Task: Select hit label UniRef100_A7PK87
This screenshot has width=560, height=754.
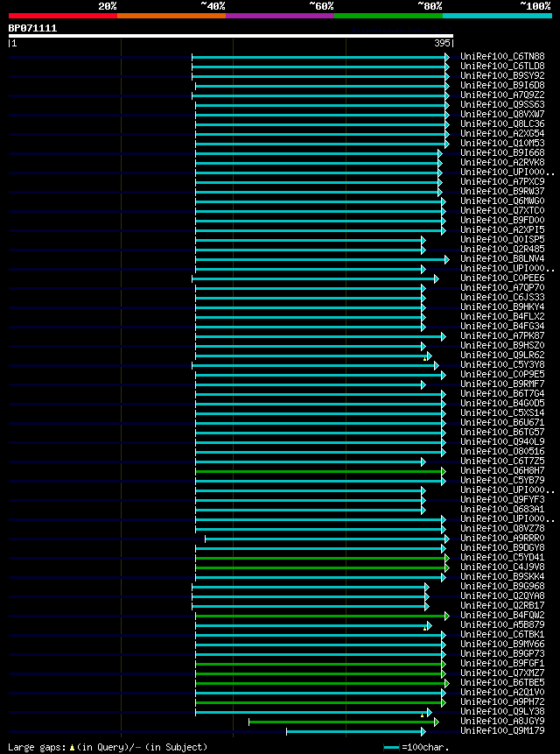Action: point(503,335)
